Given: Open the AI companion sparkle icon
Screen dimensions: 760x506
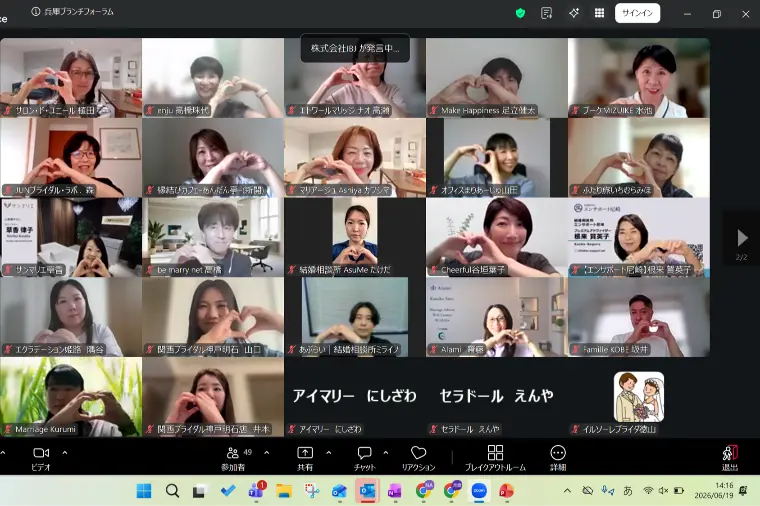Looking at the screenshot, I should (574, 14).
